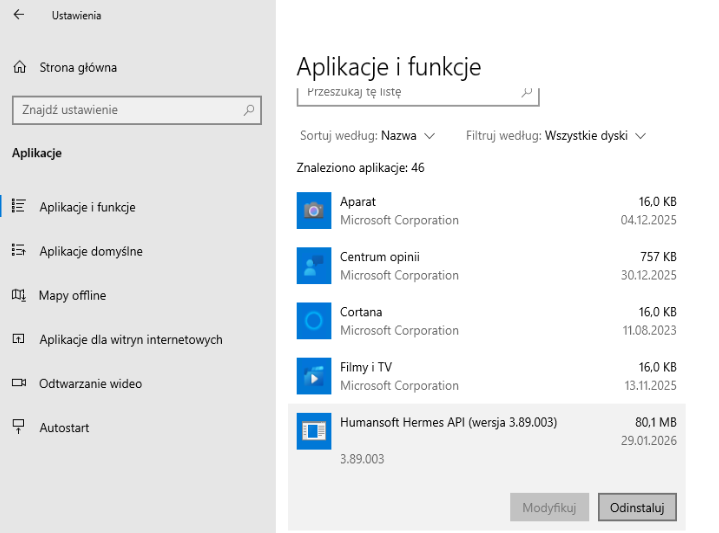The height and width of the screenshot is (533, 719).
Task: Click the Strona główna home icon
Action: coord(19,68)
